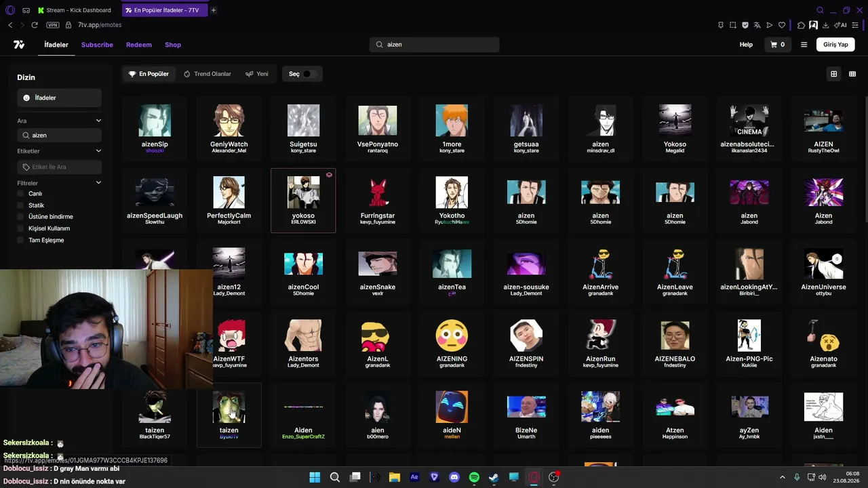Image resolution: width=868 pixels, height=488 pixels.
Task: Click the Etiket İle Ara tag field
Action: coord(60,167)
